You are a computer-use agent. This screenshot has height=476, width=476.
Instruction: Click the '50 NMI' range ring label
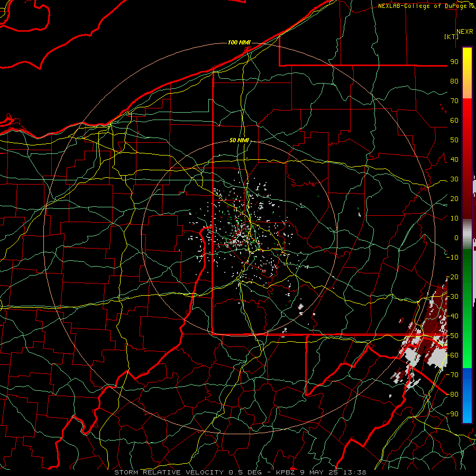(239, 140)
